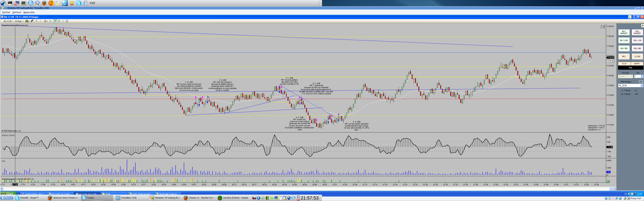Click the REV reverse position button

(624, 56)
